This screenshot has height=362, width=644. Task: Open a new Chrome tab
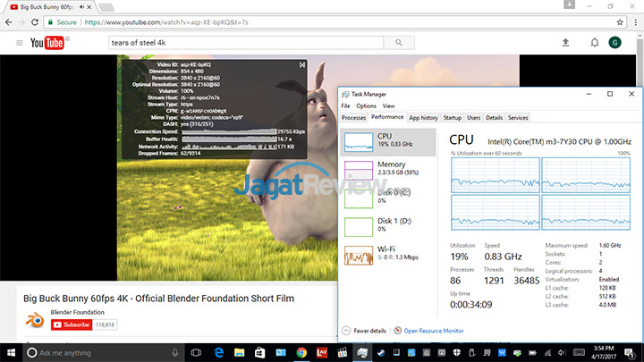[x=106, y=7]
